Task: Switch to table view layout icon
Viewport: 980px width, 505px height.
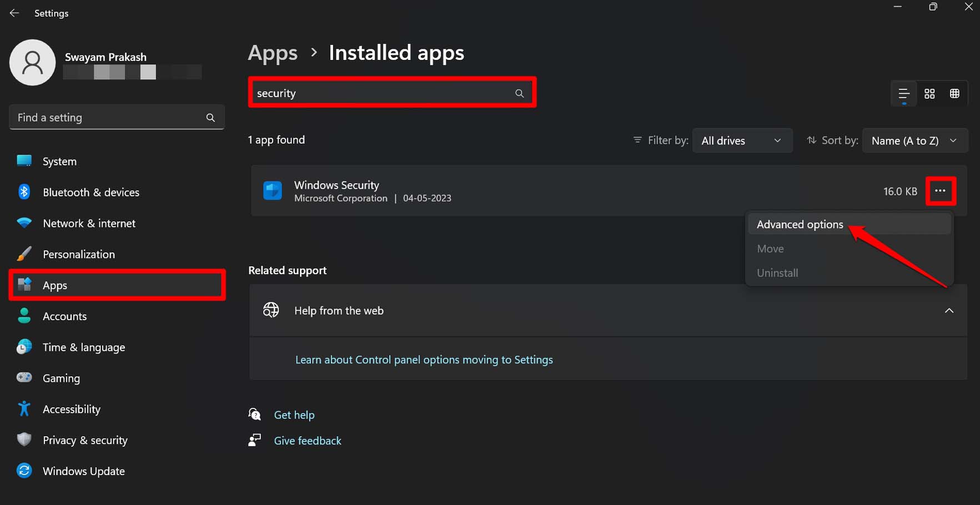Action: pyautogui.click(x=954, y=94)
